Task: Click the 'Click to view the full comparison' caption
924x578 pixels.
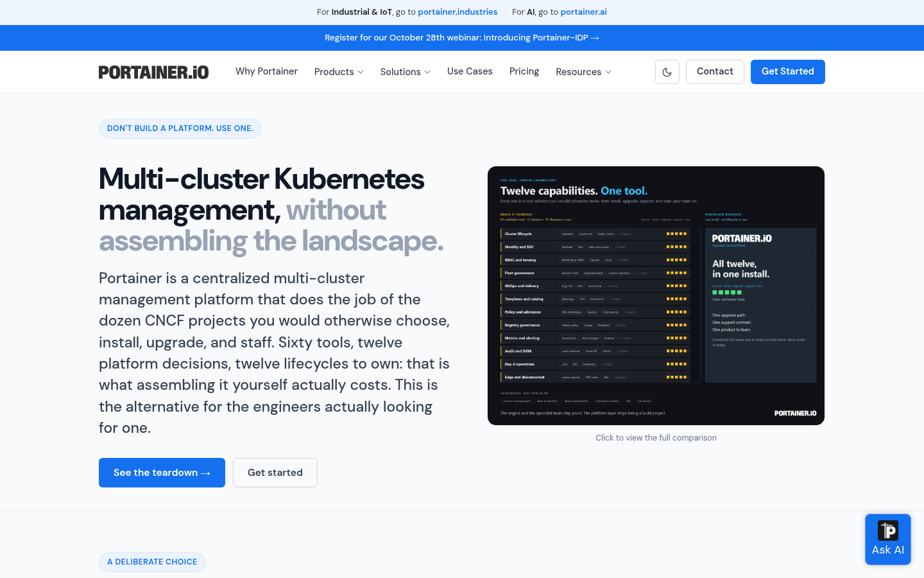Action: click(x=656, y=438)
